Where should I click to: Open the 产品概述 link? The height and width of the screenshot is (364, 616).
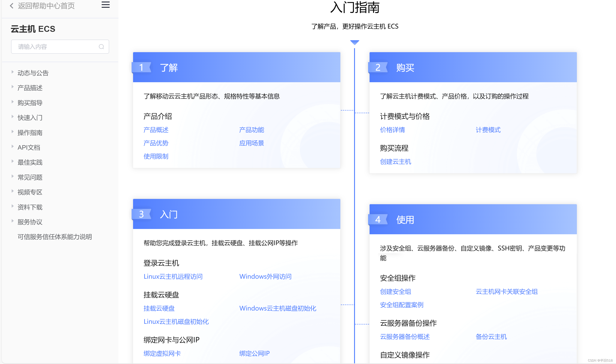[x=156, y=130]
